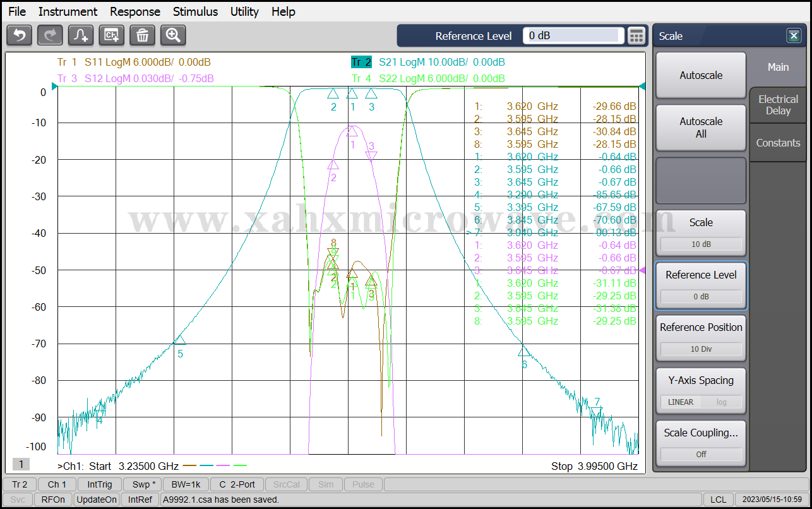Toggle Y-Axis Spacing between linear and log
Screen dimensions: 812x509
(x=701, y=402)
